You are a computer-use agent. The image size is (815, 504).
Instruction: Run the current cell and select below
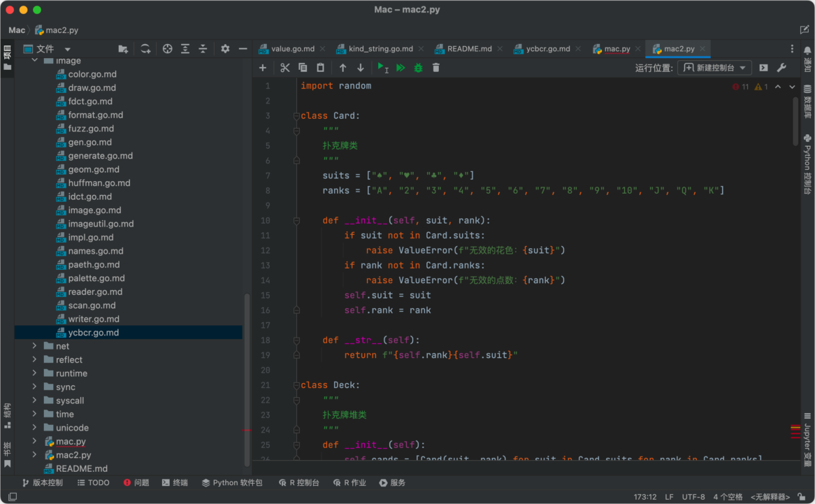click(x=382, y=68)
